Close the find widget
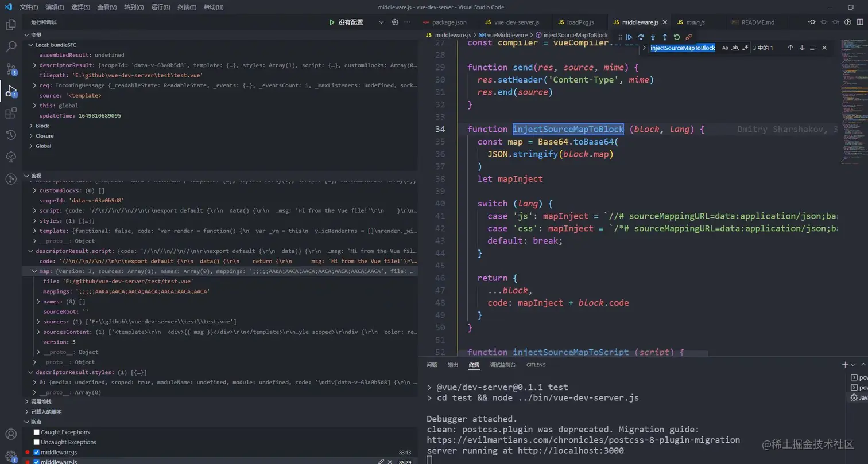Screen dimensions: 868x464 point(824,48)
